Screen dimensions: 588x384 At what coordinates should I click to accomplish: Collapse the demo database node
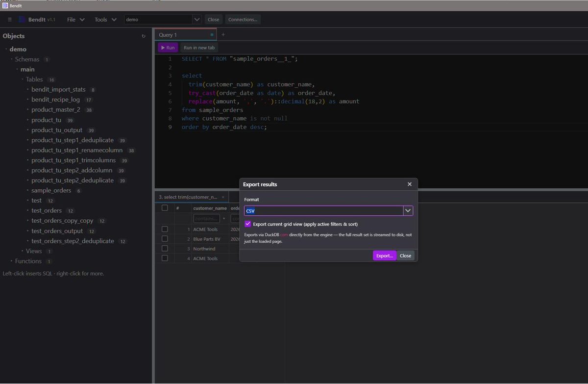[6, 49]
